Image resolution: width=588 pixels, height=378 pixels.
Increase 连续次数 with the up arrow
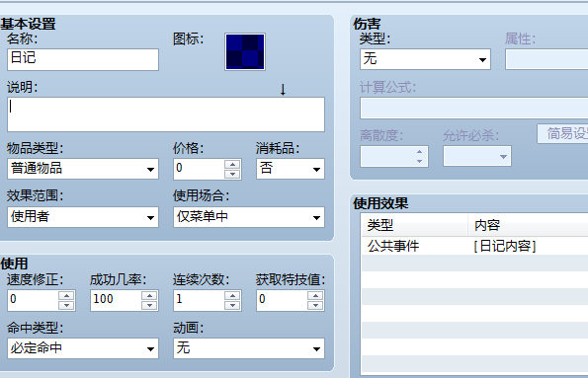click(232, 295)
